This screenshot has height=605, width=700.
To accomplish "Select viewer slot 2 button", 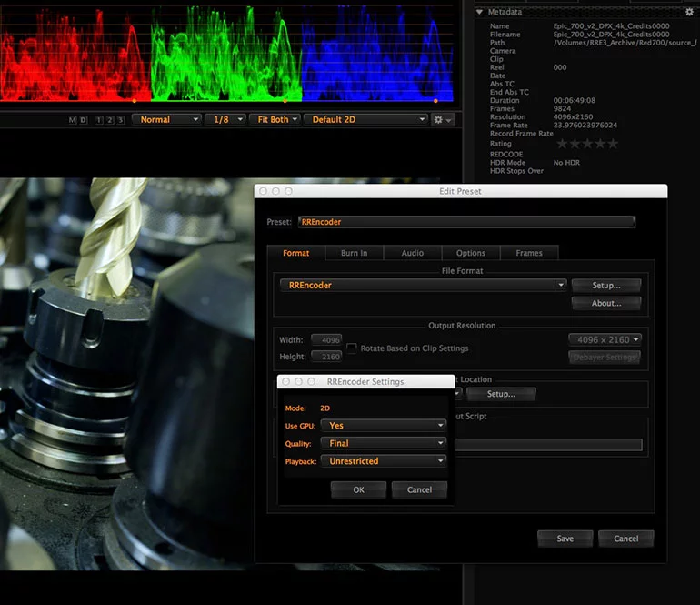I will click(x=110, y=120).
